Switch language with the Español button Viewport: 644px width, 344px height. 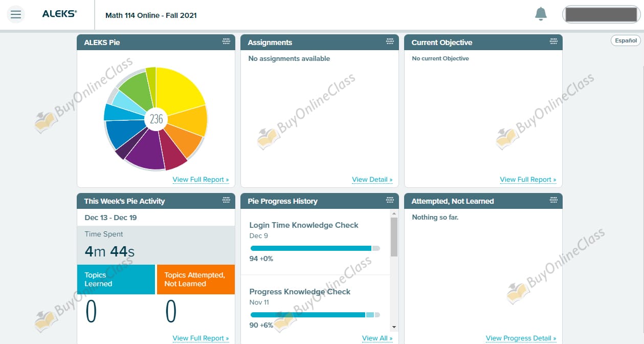click(626, 40)
